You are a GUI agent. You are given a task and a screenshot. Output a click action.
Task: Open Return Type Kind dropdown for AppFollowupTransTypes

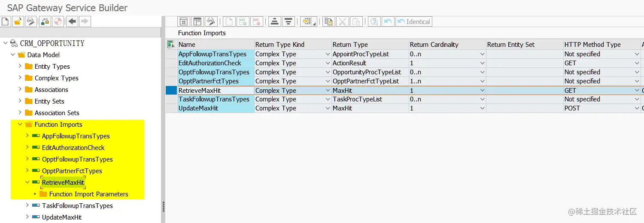328,54
